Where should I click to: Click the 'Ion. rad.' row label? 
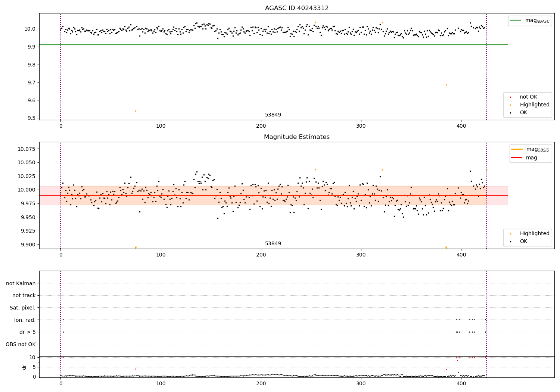tap(25, 320)
